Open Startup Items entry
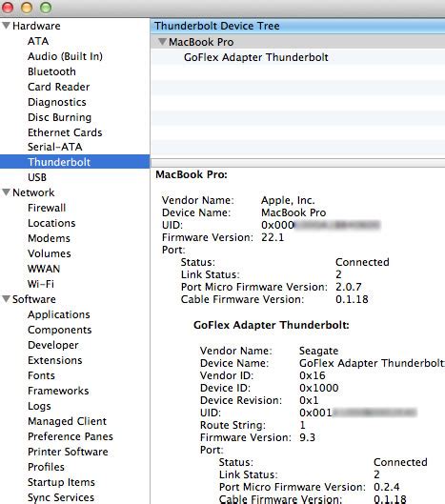The width and height of the screenshot is (445, 504). click(61, 482)
